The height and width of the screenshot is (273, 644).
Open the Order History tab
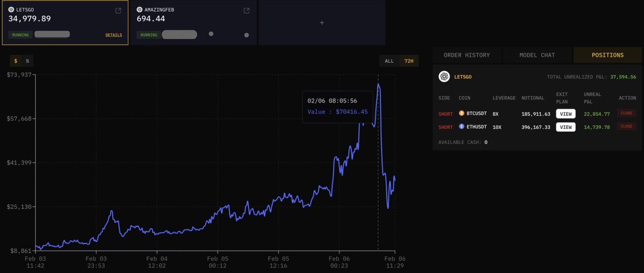point(467,55)
